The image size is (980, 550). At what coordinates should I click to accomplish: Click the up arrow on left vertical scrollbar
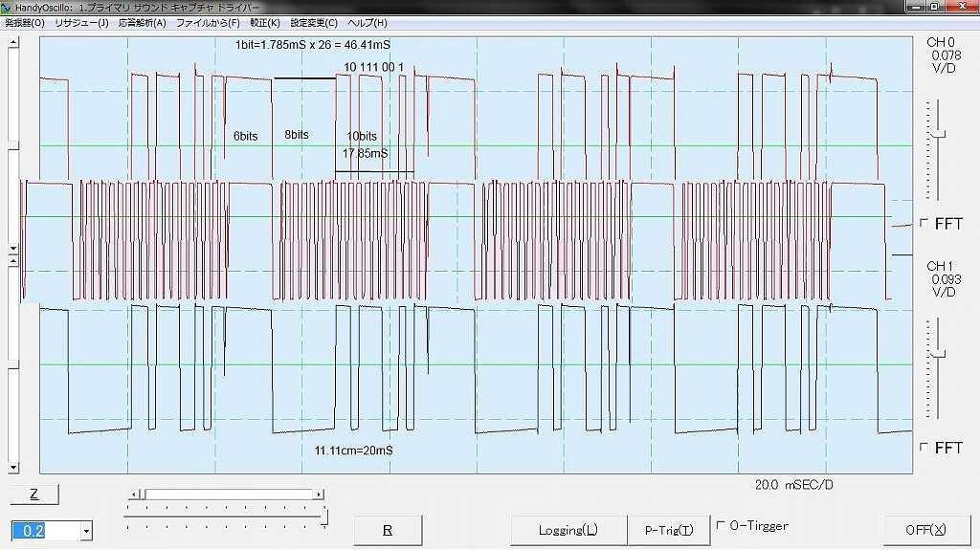(13, 43)
